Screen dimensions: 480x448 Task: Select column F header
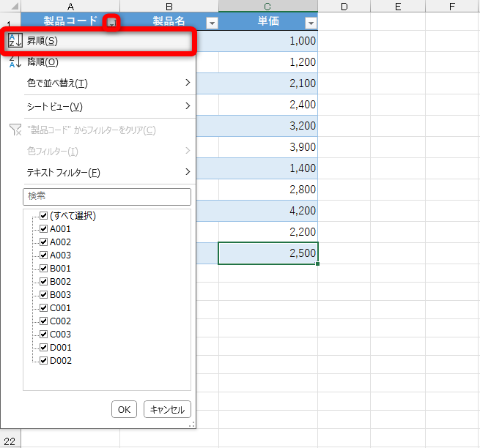coord(452,6)
